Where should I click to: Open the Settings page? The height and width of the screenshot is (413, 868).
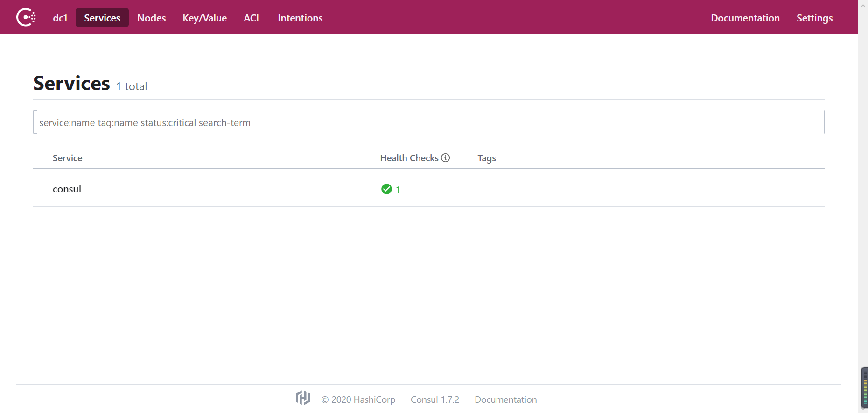[814, 18]
